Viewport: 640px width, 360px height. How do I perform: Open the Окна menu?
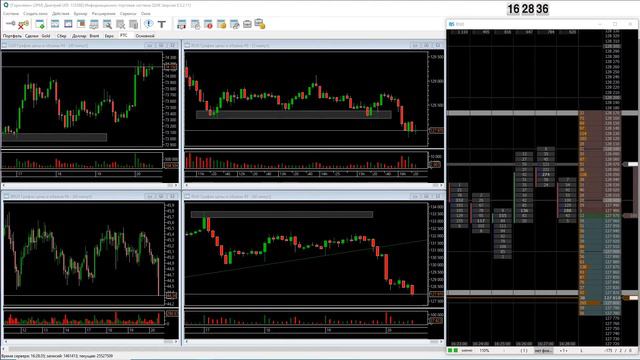coord(146,13)
